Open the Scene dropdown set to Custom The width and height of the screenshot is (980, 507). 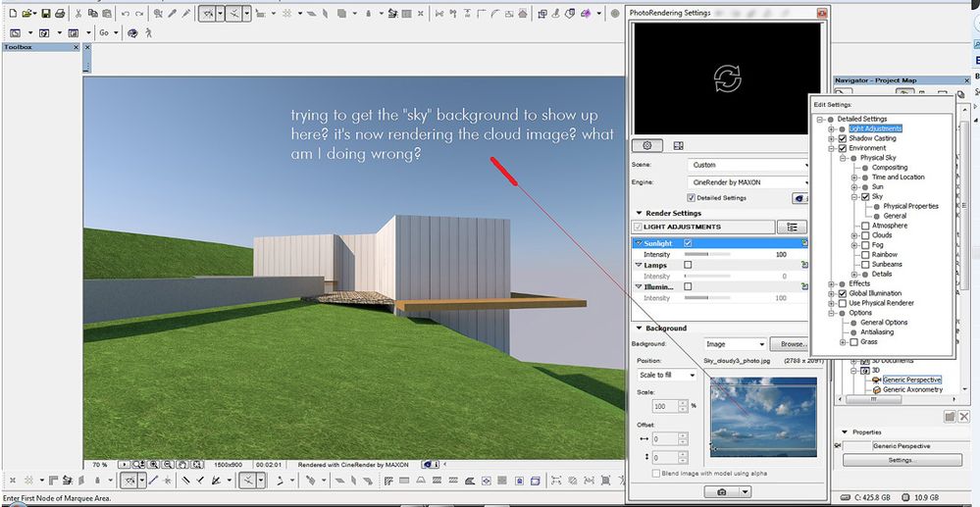point(748,166)
